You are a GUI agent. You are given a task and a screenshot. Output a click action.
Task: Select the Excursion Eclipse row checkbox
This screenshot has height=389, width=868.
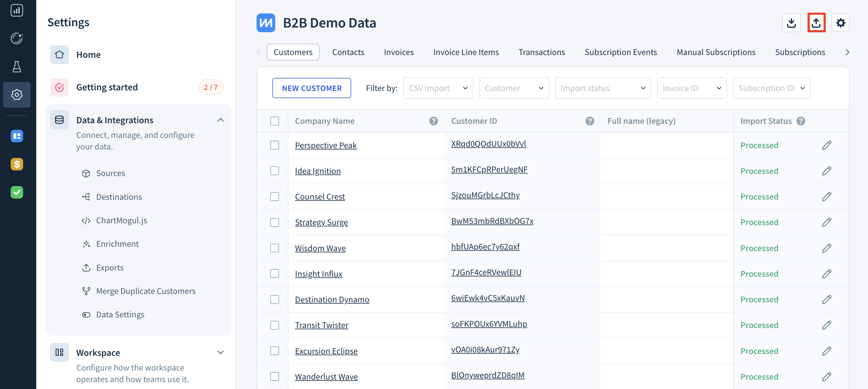(x=275, y=351)
